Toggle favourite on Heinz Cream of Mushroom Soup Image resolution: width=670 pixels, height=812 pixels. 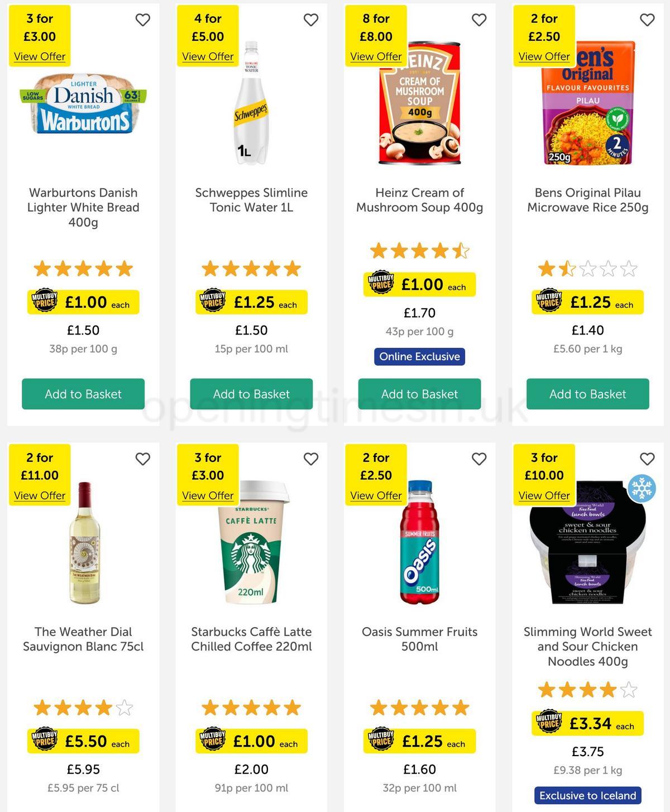(x=479, y=20)
